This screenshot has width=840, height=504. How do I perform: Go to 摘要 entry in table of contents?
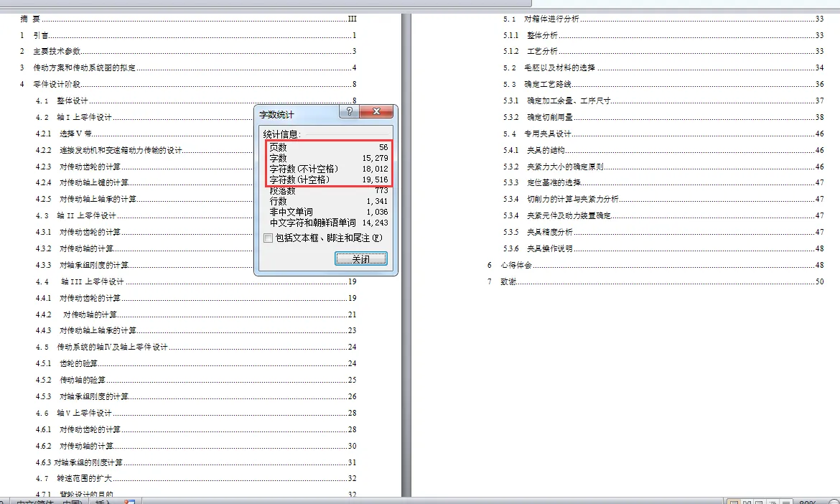pos(188,19)
